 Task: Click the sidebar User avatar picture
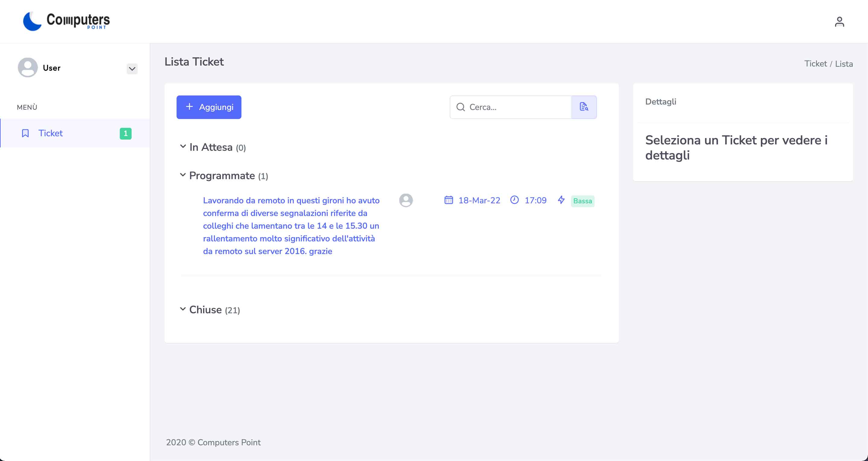click(28, 67)
